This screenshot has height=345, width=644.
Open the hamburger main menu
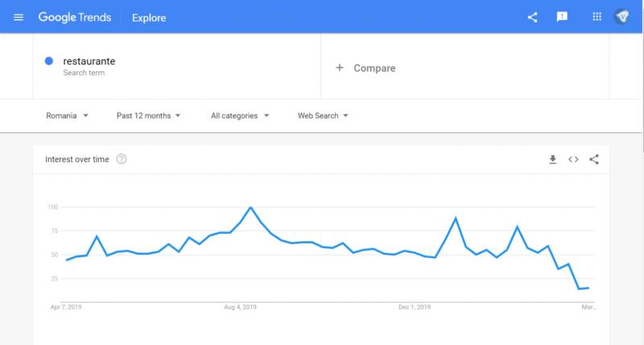tap(19, 17)
